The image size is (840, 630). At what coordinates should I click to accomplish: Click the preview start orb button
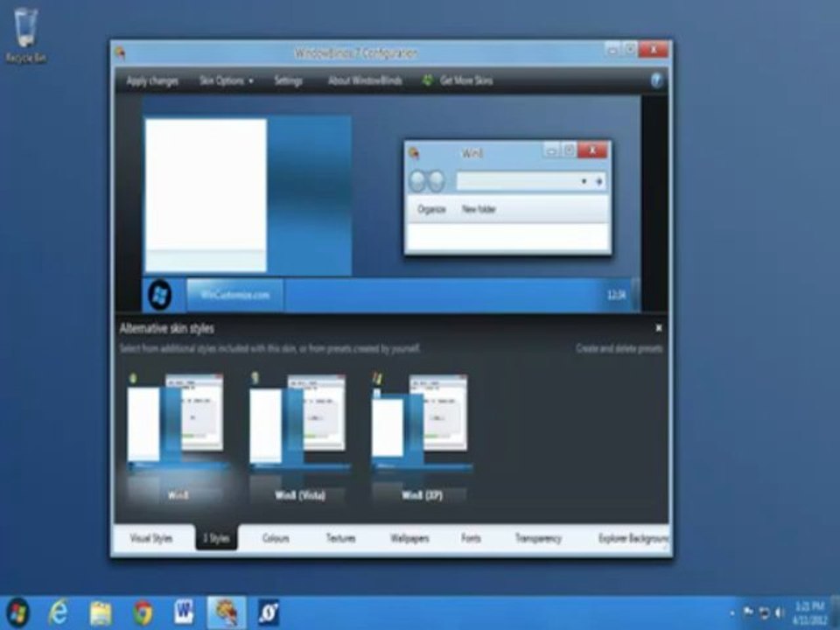pos(159,295)
